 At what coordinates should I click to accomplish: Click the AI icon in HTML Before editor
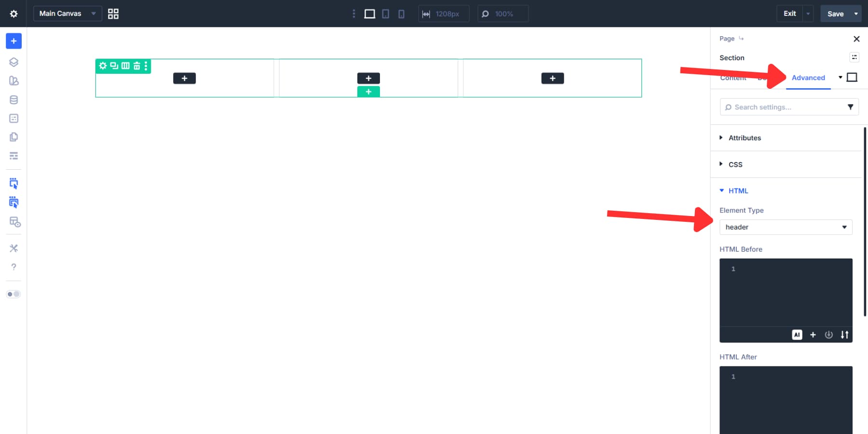tap(797, 334)
